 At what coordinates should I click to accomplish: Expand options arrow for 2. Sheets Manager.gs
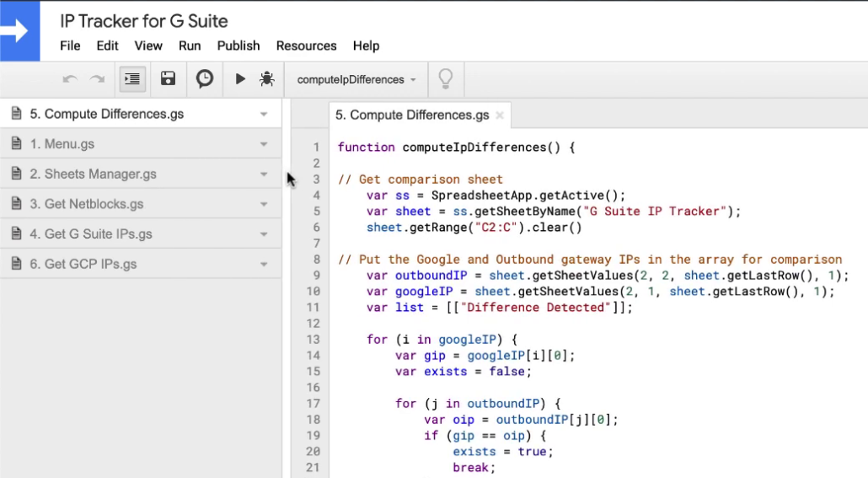(264, 174)
